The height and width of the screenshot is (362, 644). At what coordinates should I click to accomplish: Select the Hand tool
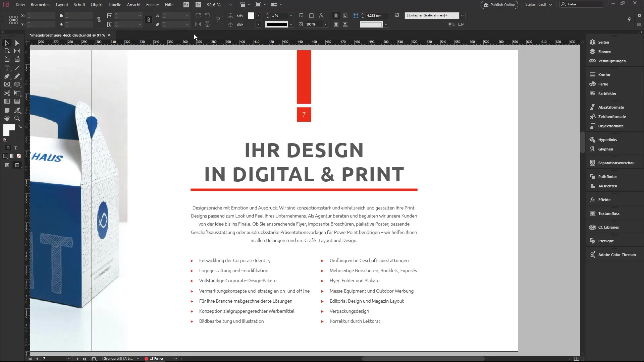[x=7, y=118]
